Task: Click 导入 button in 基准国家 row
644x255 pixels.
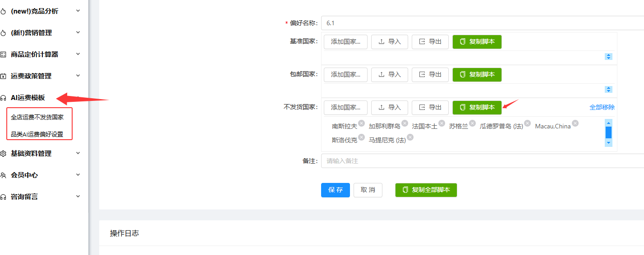Action: (390, 42)
